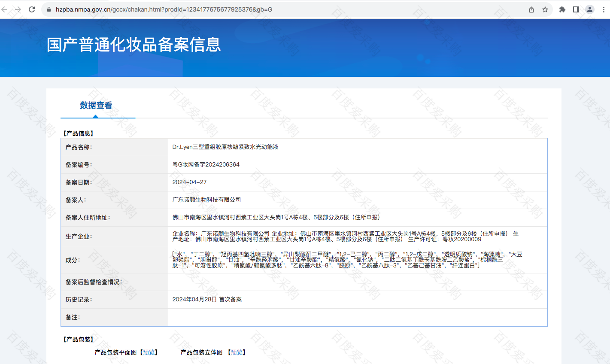Preview 产品包装立体图 via 预览 link
The height and width of the screenshot is (364, 610).
(x=237, y=352)
